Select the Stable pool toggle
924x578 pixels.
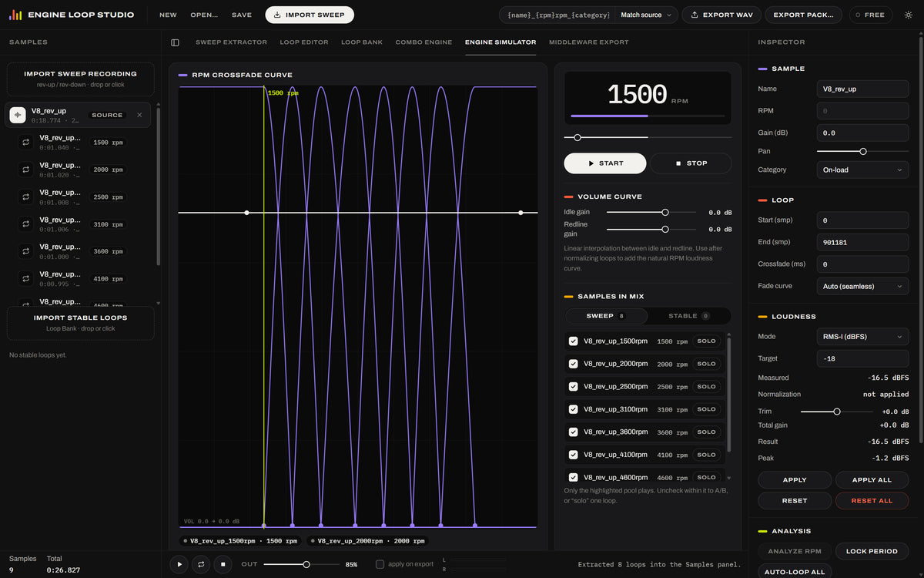(x=688, y=316)
